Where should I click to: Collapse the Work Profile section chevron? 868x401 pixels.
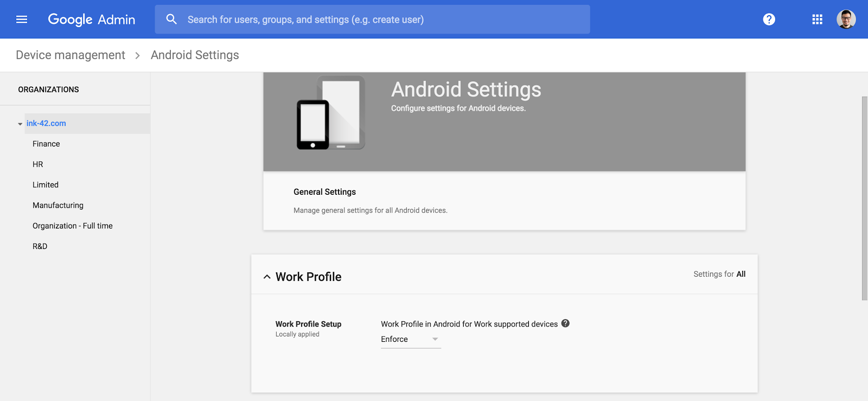click(267, 277)
